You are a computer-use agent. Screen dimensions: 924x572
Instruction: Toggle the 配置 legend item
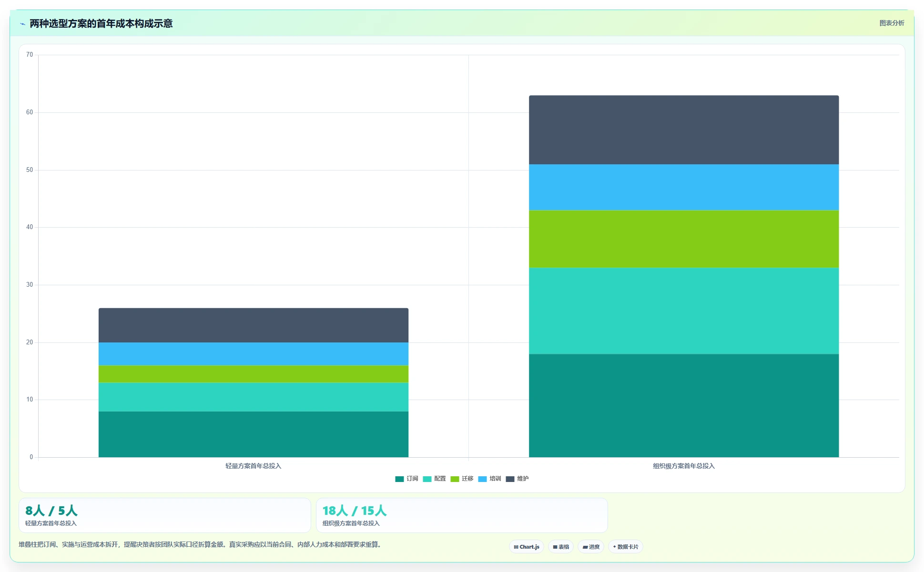tap(434, 479)
